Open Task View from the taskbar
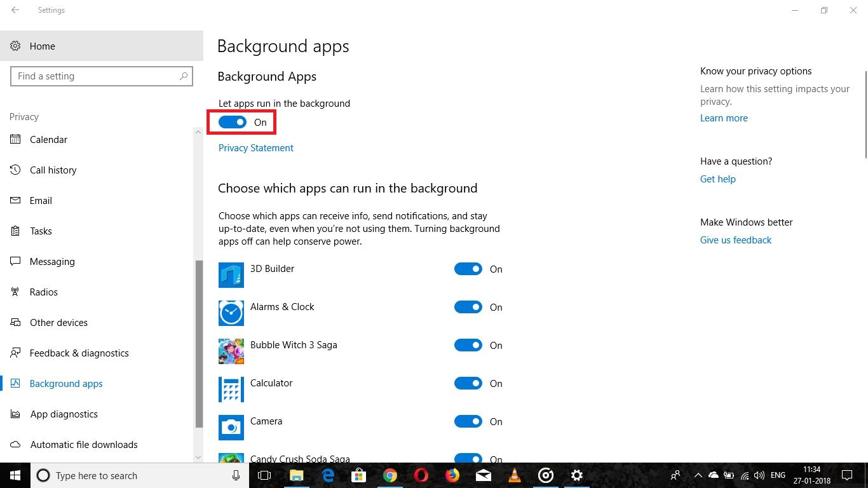868x488 pixels. [264, 475]
